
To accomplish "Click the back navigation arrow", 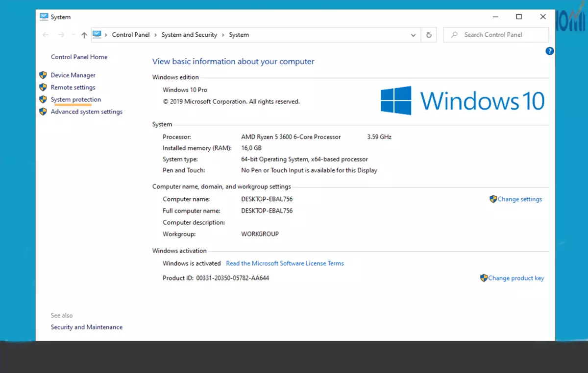I will [x=46, y=35].
